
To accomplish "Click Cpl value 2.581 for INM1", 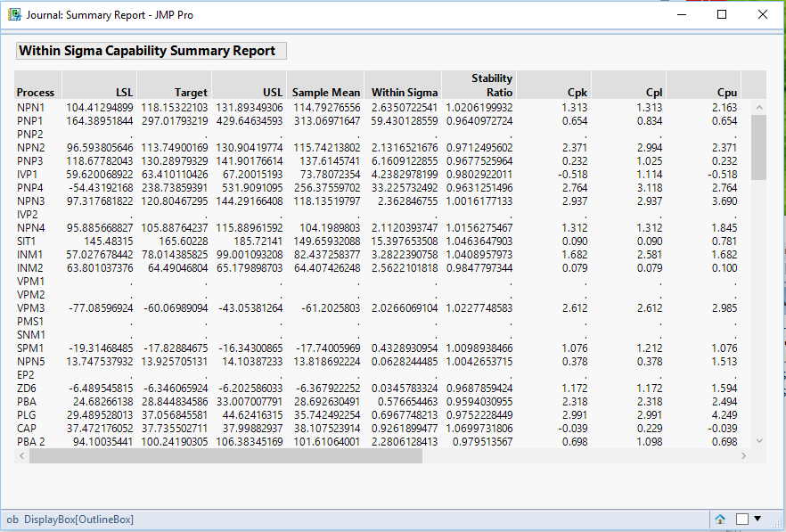I will point(650,255).
